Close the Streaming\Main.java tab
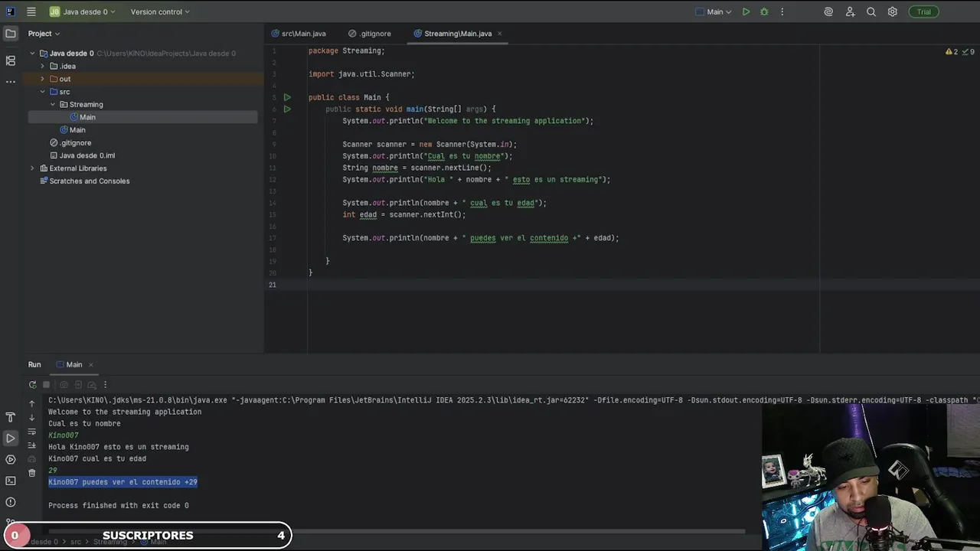980x551 pixels. click(500, 34)
